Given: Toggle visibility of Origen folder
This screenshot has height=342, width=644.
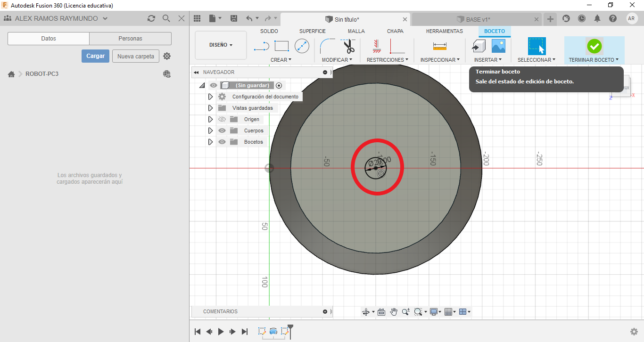Looking at the screenshot, I should (222, 119).
